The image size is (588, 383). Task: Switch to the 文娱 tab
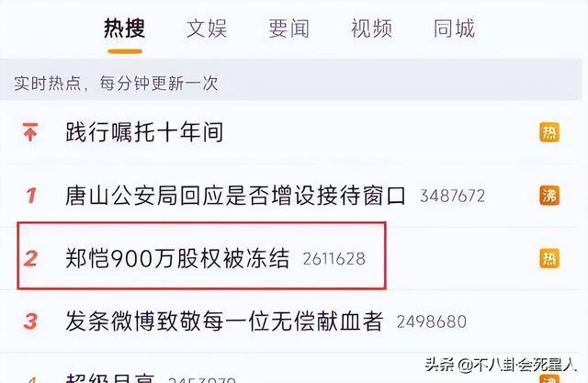click(207, 28)
